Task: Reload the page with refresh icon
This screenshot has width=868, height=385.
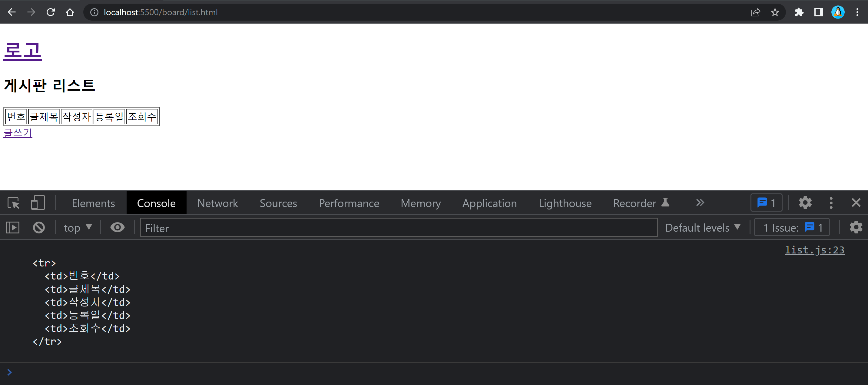Action: 51,12
